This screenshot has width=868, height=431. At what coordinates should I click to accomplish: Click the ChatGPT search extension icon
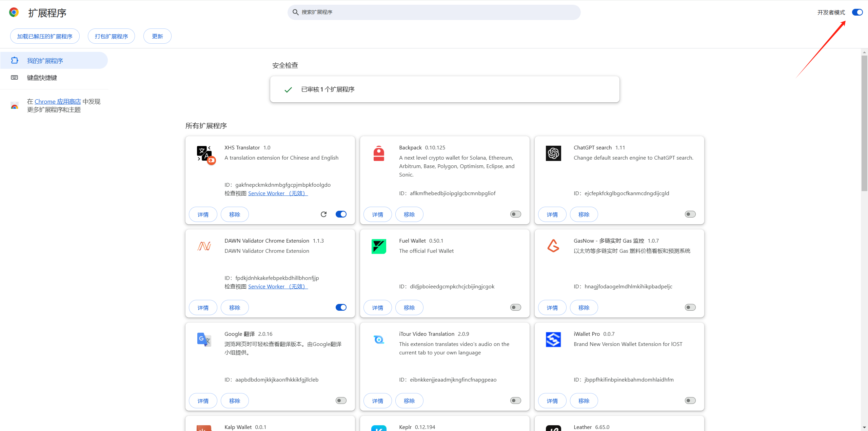(553, 153)
